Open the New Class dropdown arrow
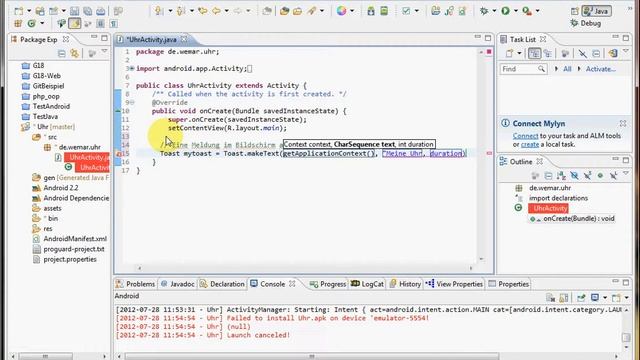This screenshot has height=360, width=640. click(42, 24)
